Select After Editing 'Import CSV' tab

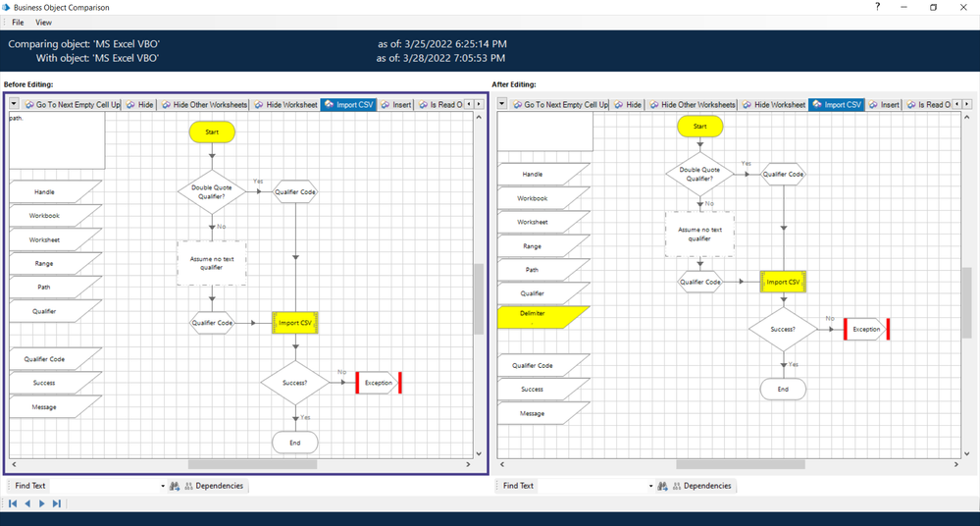coord(836,104)
